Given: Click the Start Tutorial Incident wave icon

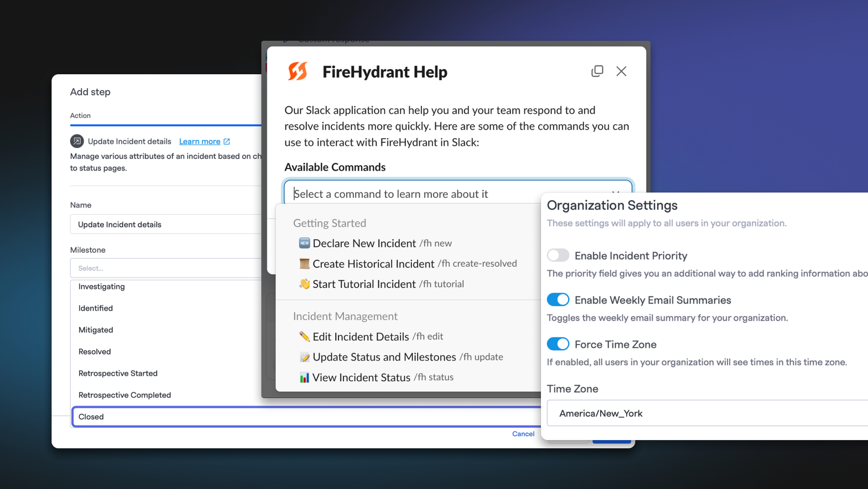Looking at the screenshot, I should 304,284.
